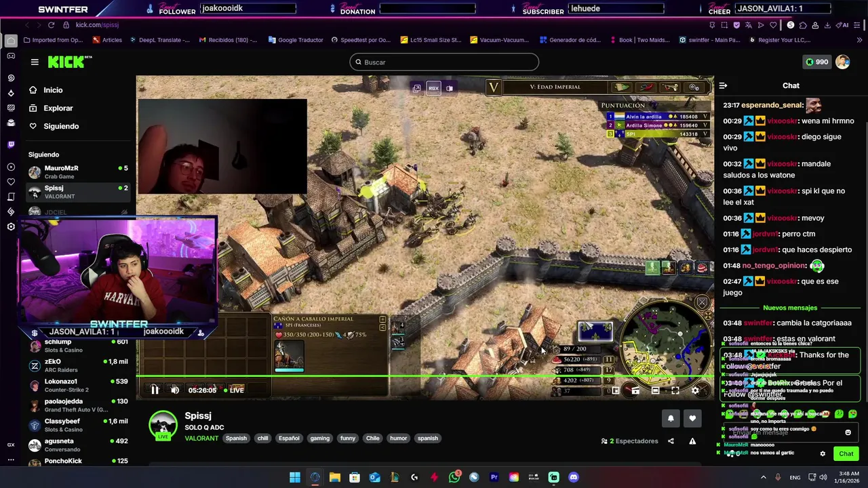
Task: Open File Explorer from taskbar
Action: coord(335,477)
